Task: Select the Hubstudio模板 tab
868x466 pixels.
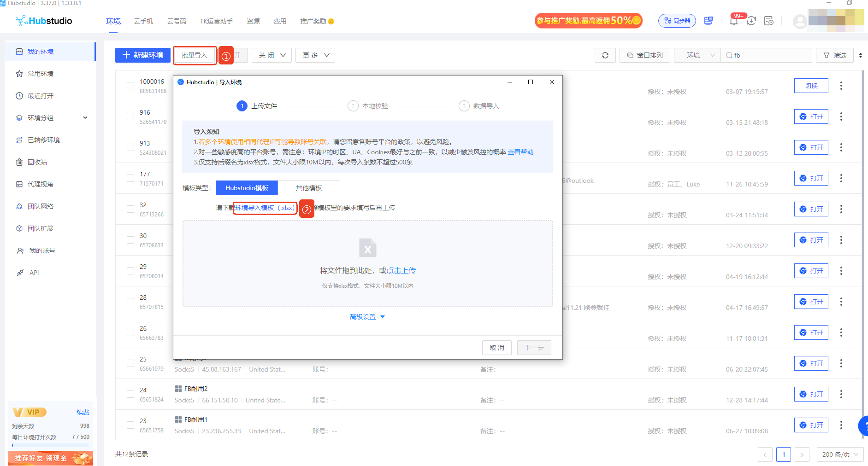Action: 247,188
